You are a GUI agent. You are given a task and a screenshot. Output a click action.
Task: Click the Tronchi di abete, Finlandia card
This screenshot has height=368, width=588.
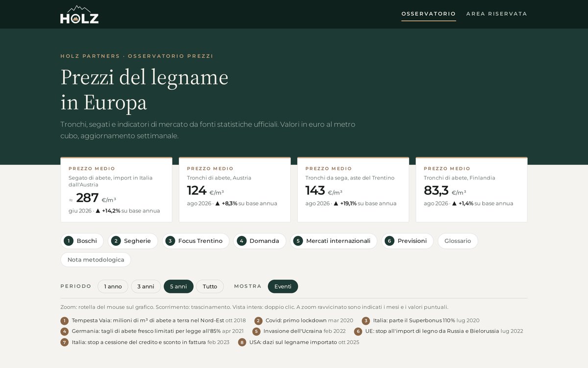tap(472, 190)
